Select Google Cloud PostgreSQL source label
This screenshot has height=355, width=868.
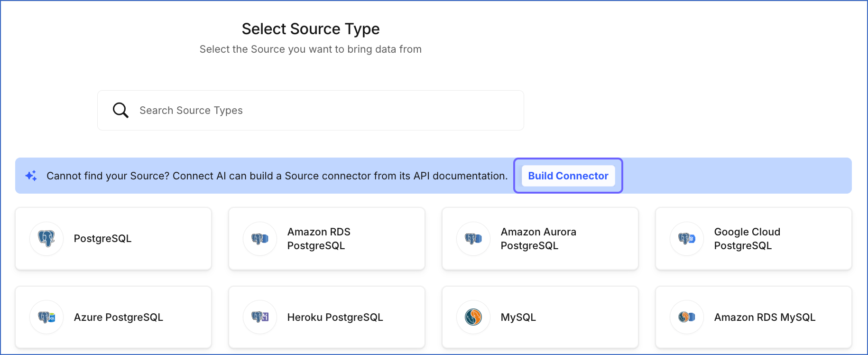tap(747, 239)
